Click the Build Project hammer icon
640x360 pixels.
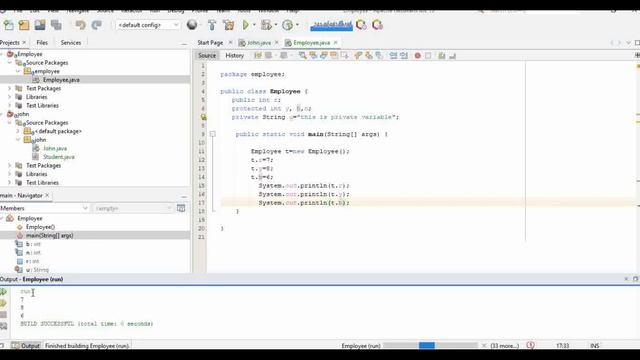click(x=212, y=25)
